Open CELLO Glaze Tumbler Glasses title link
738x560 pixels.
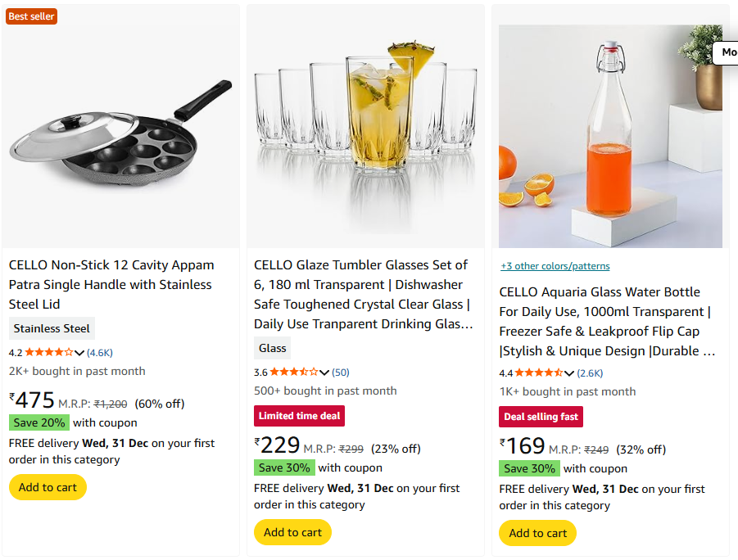(361, 294)
